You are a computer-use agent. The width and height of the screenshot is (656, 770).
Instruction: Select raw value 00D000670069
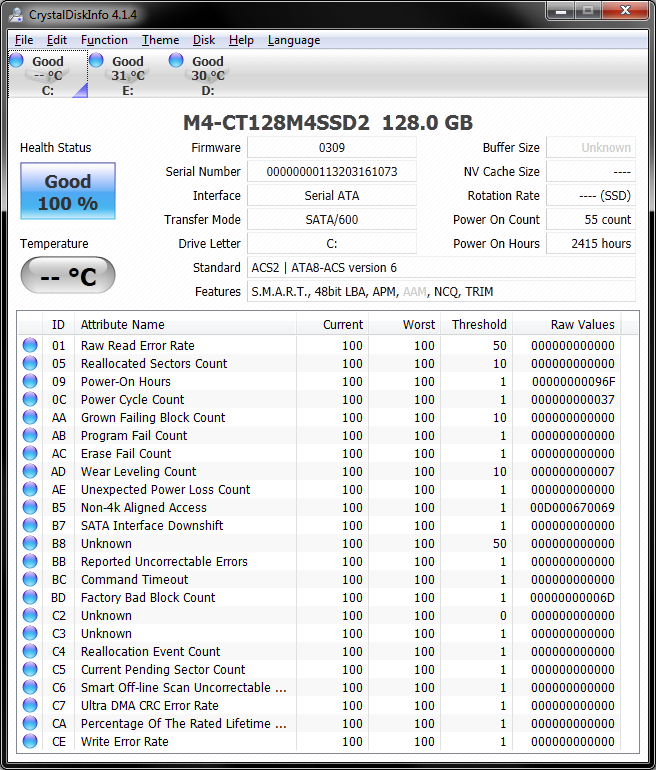(572, 507)
